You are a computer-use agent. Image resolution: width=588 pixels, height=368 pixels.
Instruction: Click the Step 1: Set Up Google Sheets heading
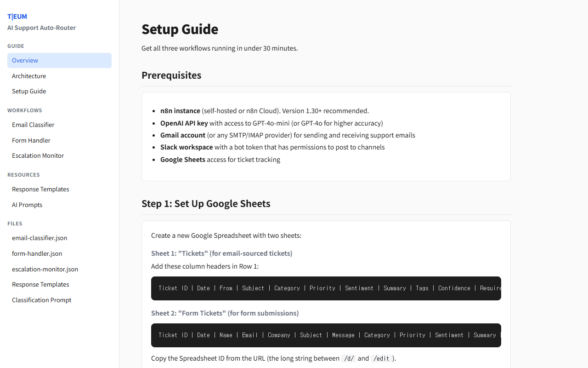(x=206, y=203)
